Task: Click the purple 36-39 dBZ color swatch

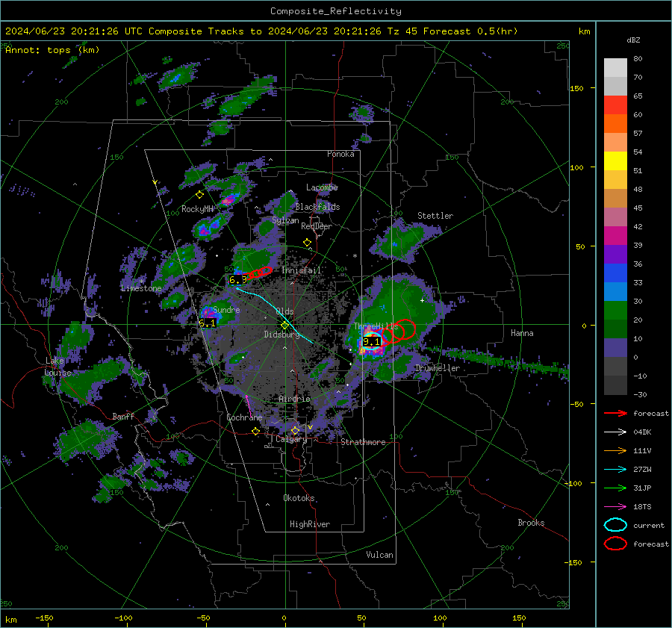Action: coord(615,254)
